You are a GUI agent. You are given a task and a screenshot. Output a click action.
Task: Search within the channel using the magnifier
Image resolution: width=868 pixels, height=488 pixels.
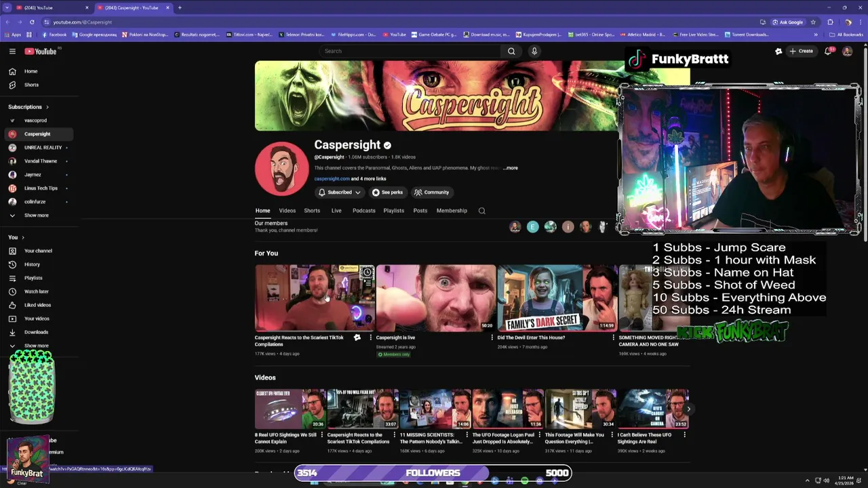click(482, 211)
